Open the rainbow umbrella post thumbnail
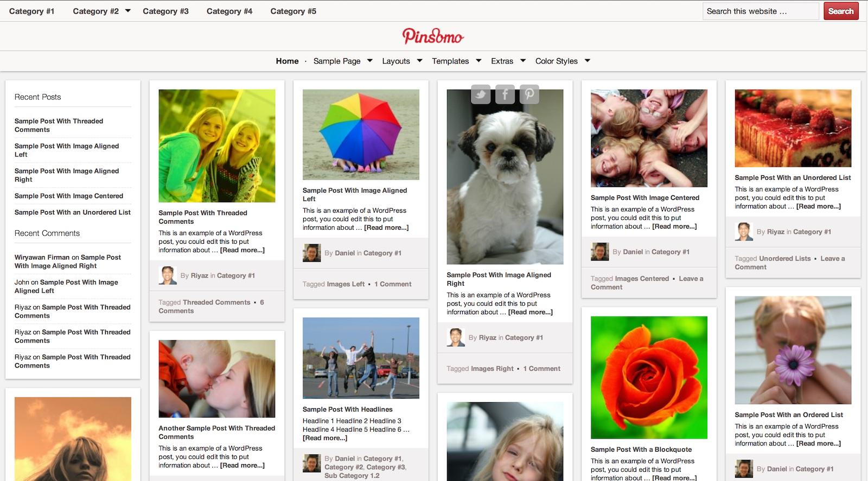 click(x=361, y=135)
